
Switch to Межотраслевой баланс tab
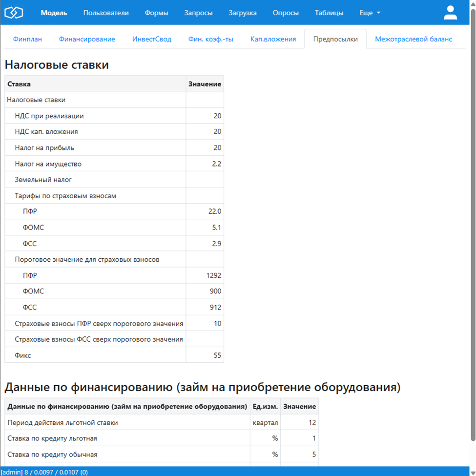[x=414, y=39]
